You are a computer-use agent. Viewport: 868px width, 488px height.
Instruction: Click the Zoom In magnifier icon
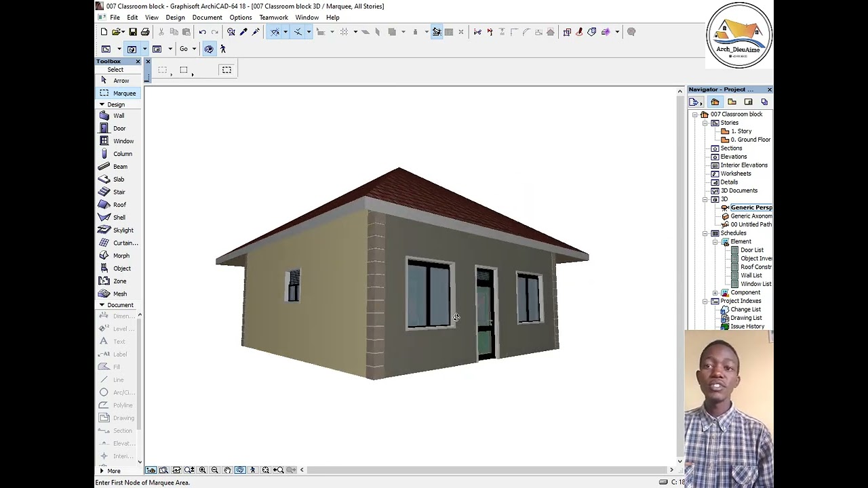coord(202,470)
